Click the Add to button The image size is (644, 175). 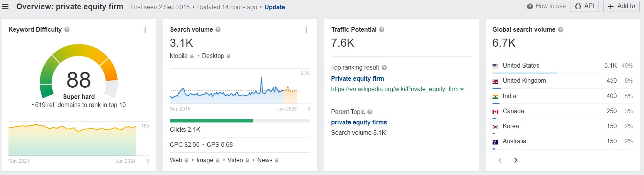621,6
